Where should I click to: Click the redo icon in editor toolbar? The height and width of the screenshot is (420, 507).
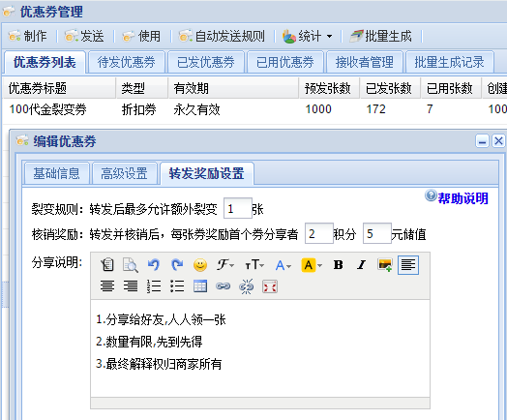pos(177,265)
